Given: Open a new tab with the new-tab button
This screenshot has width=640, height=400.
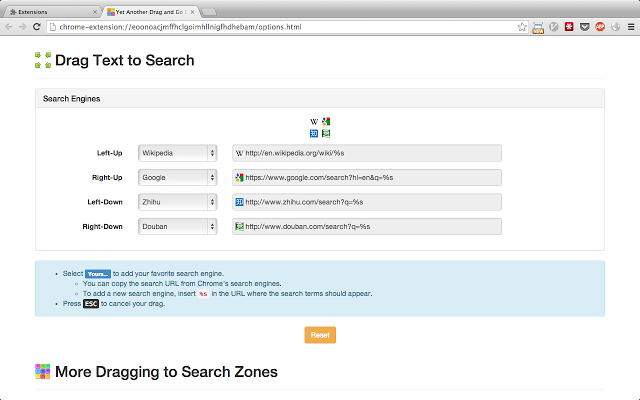Looking at the screenshot, I should (x=209, y=12).
